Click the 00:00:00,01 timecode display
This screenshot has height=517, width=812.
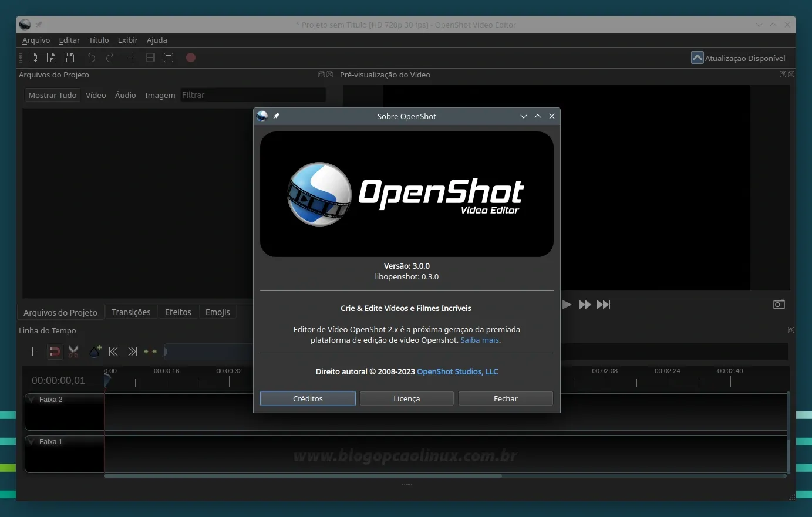[59, 380]
